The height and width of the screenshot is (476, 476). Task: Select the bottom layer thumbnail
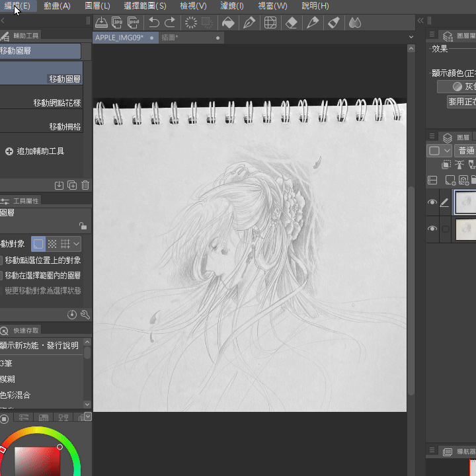(465, 229)
